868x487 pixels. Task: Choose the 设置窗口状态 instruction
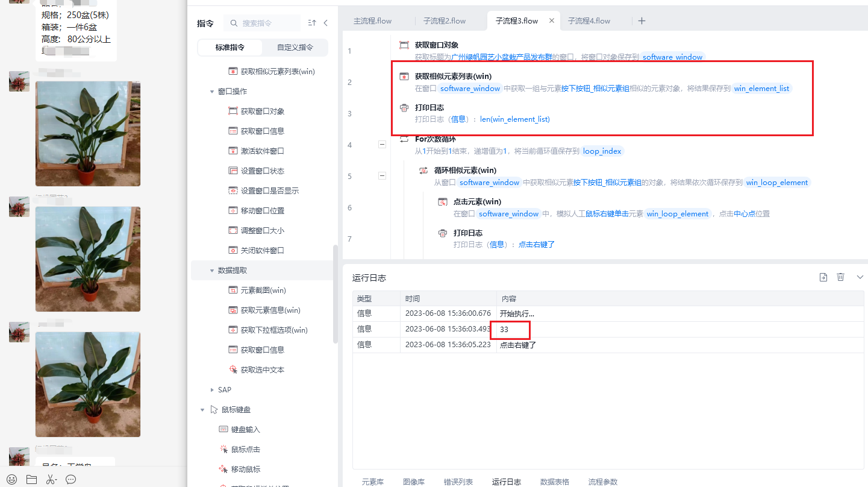(x=256, y=171)
